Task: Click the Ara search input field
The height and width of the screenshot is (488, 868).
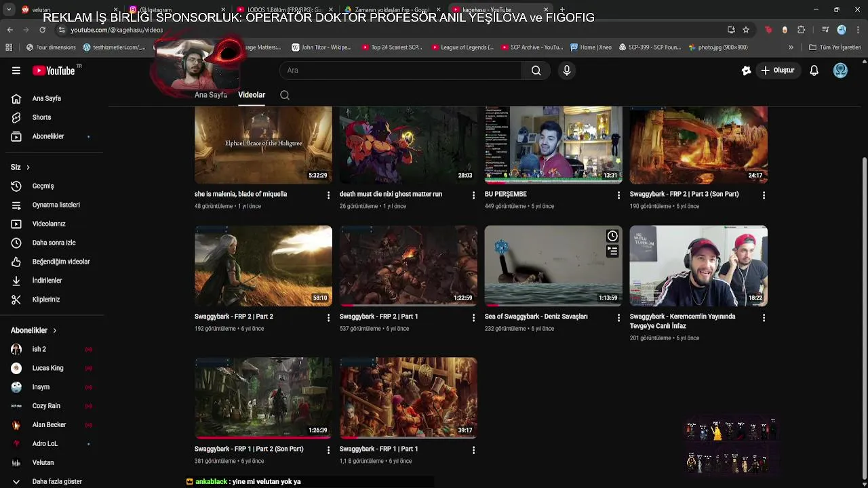Action: pyautogui.click(x=400, y=70)
